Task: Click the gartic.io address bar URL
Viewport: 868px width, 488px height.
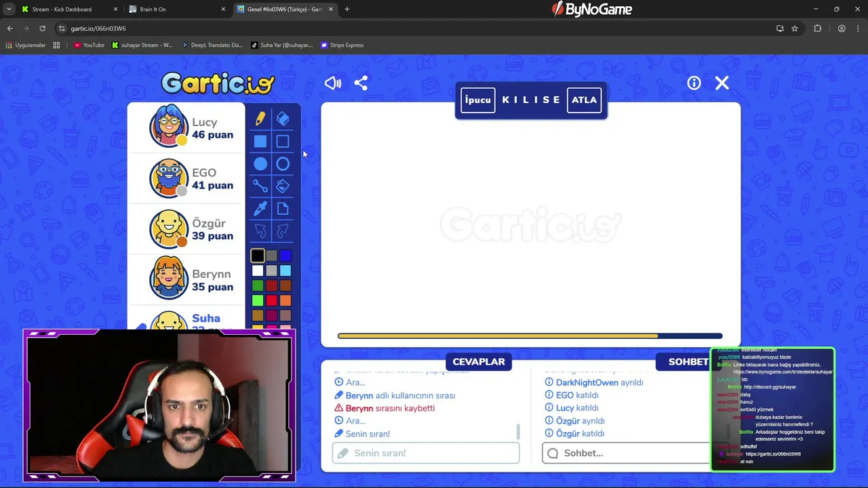Action: (x=98, y=28)
